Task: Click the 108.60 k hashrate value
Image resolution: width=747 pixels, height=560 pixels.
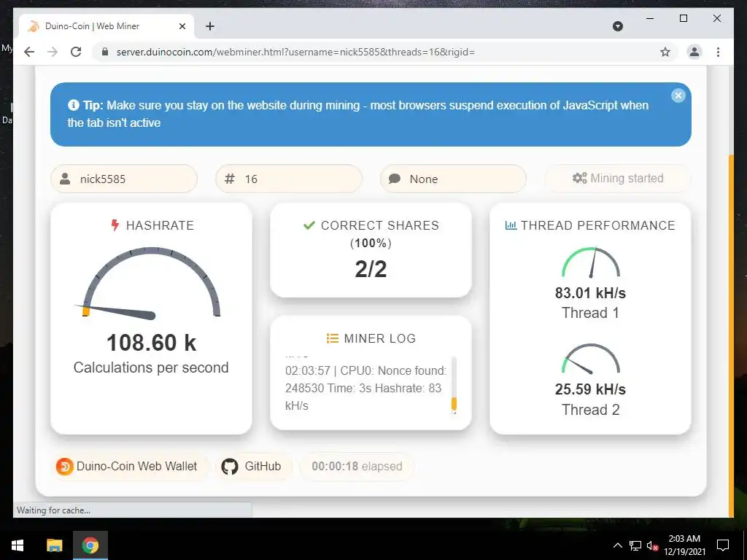Action: click(x=151, y=343)
